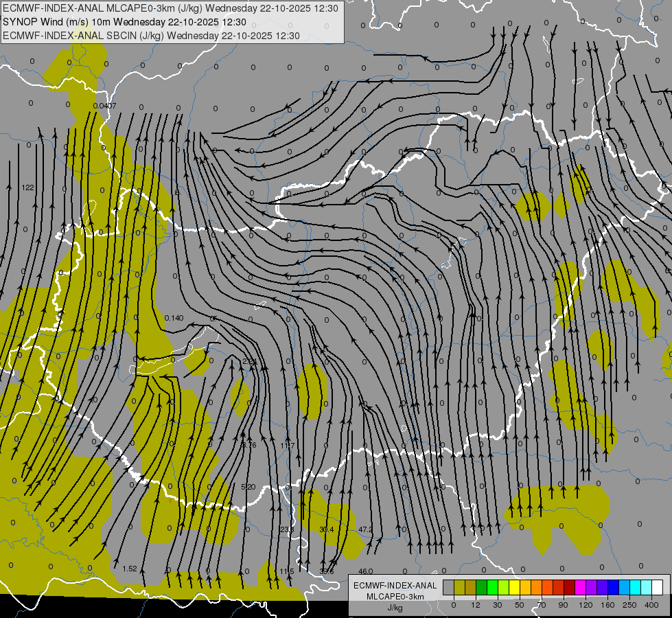Image resolution: width=672 pixels, height=618 pixels.
Task: Click legend scale value '120'
Action: pyautogui.click(x=586, y=605)
